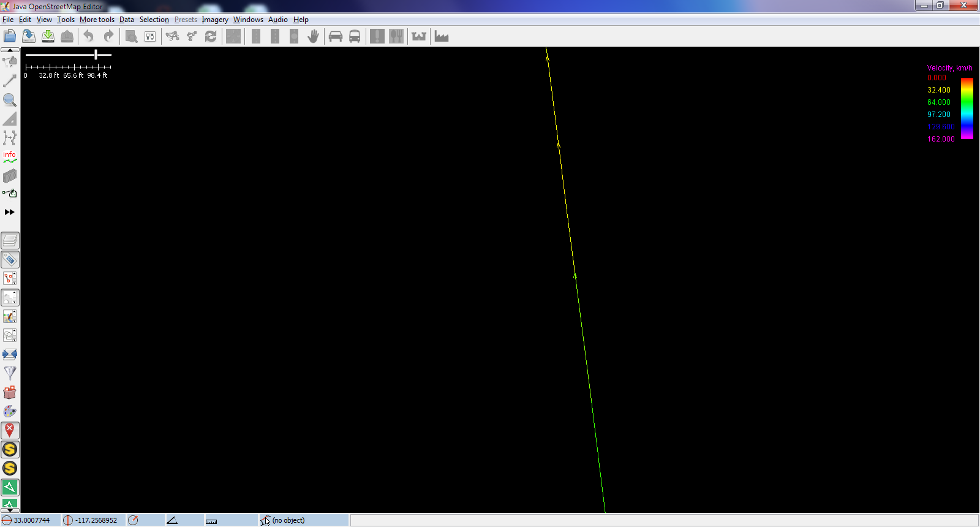Toggle the Layers panel button
Image resolution: width=980 pixels, height=527 pixels.
[x=10, y=241]
